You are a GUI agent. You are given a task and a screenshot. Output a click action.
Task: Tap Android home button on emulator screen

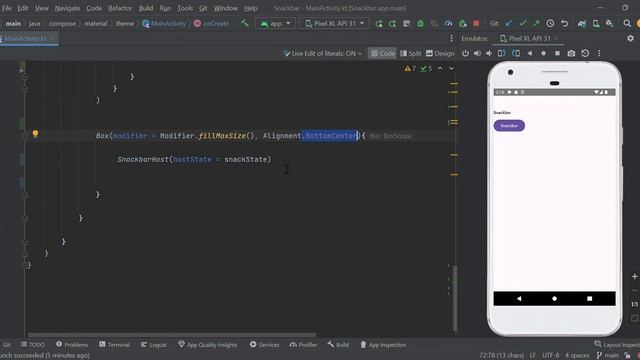554,298
